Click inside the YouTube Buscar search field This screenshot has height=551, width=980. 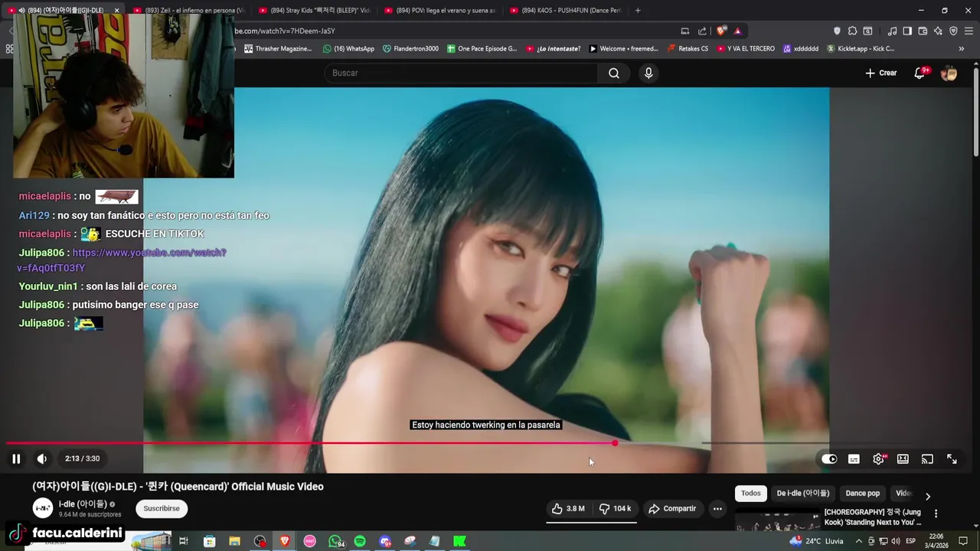[462, 73]
